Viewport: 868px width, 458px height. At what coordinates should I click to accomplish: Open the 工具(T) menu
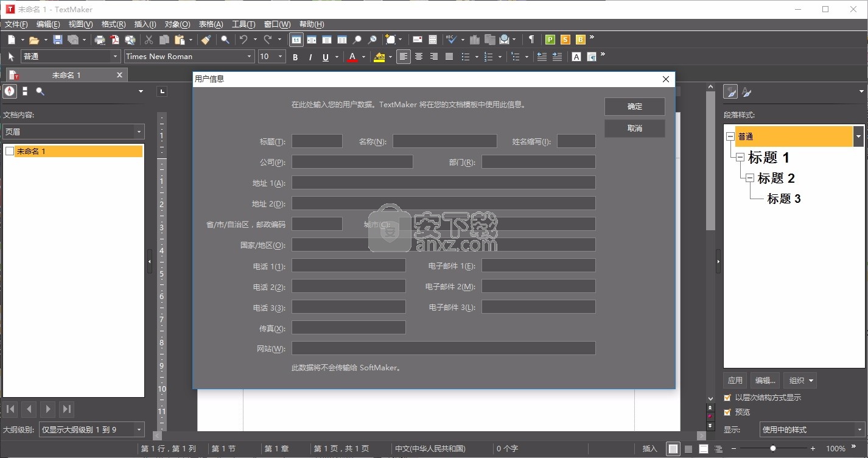[243, 24]
